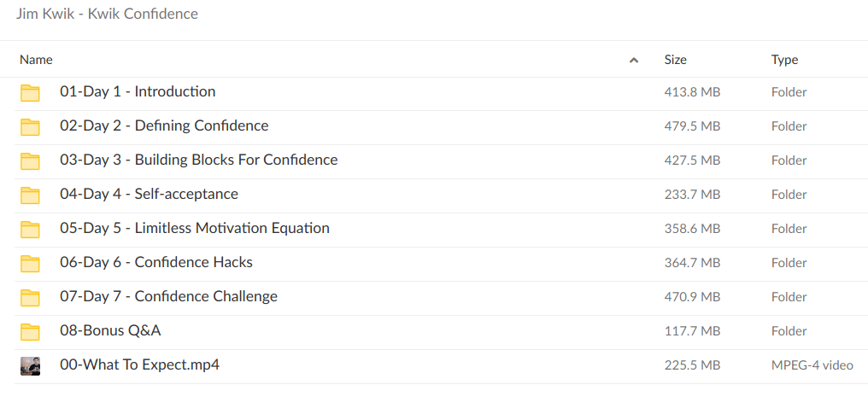Sort files by Name column header
Screen dimensions: 868x408
tap(36, 60)
